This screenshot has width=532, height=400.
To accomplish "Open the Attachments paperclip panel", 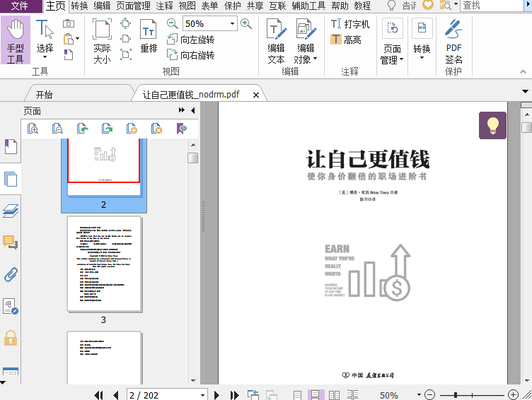I will (x=11, y=275).
